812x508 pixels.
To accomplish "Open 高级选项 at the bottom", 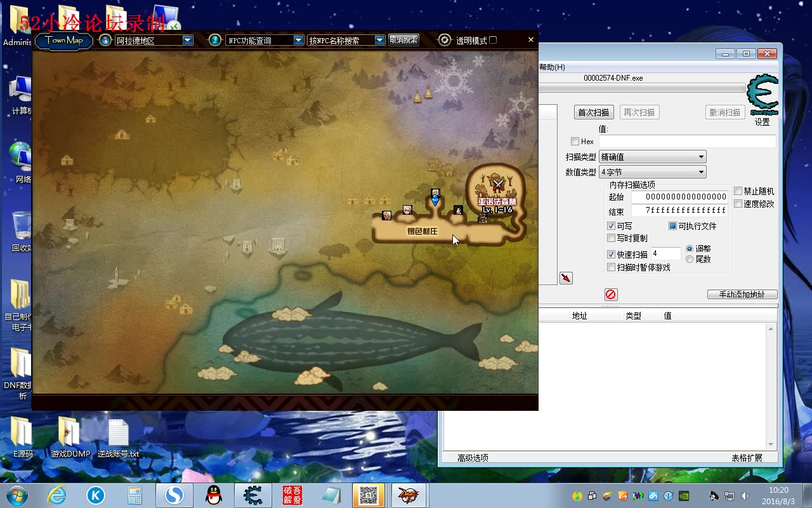I will coord(473,458).
